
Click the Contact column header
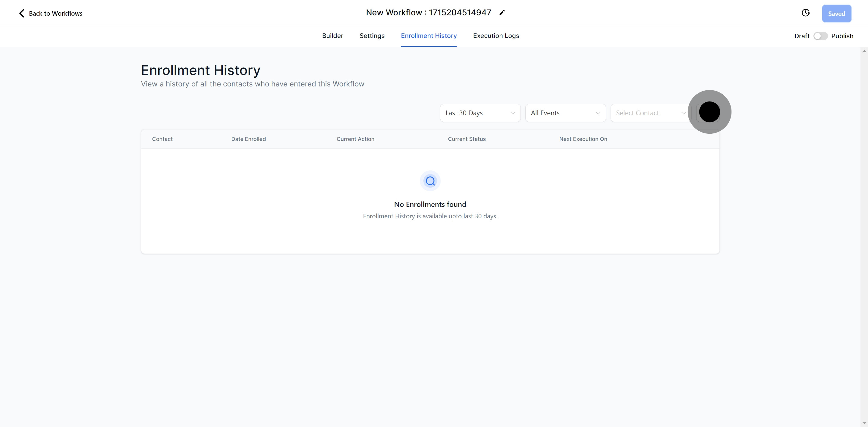click(162, 139)
